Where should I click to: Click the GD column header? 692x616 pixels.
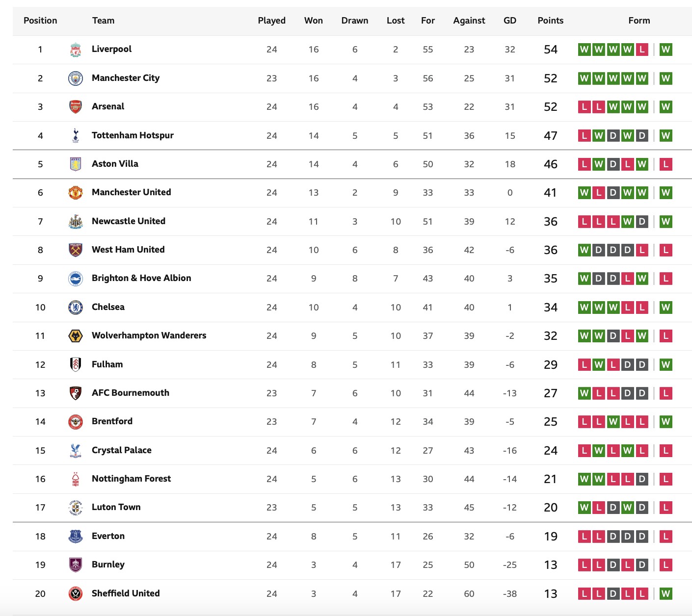510,21
